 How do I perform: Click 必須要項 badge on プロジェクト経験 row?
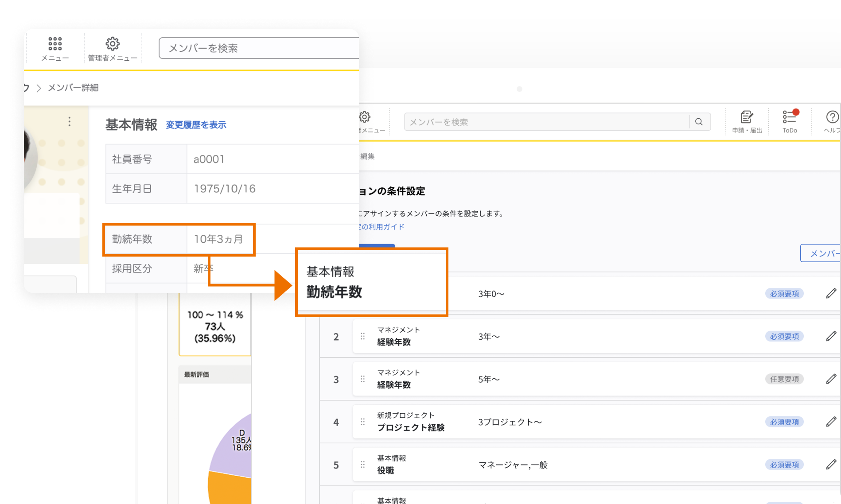click(784, 422)
